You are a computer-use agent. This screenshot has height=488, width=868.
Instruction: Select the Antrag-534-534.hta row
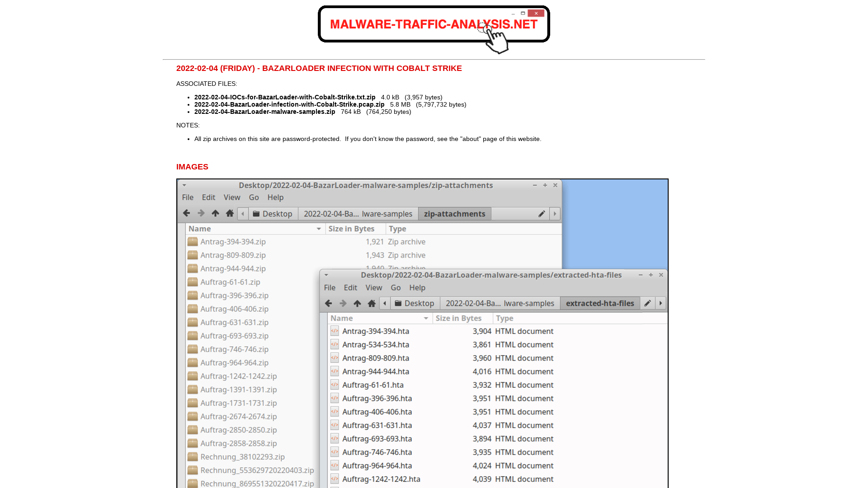point(497,345)
